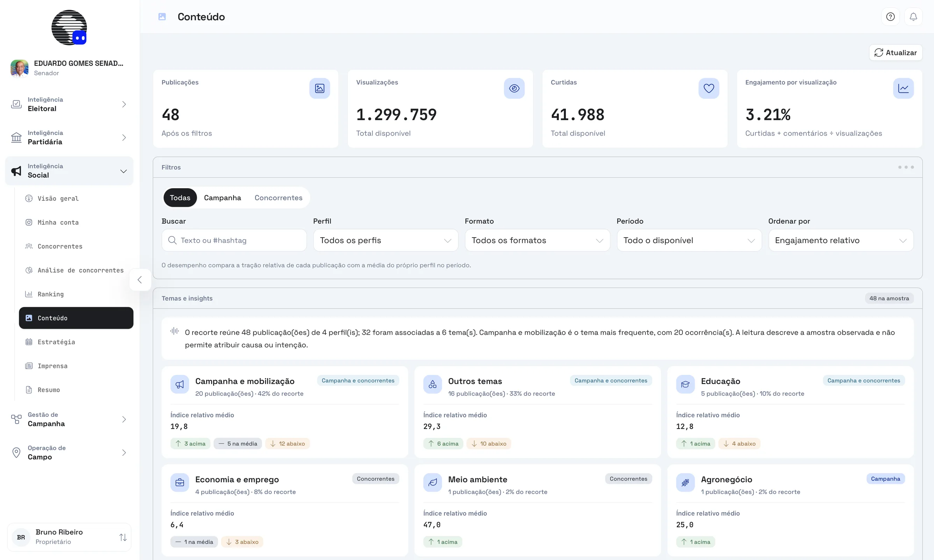Switch to the Campanha filter tab
Image resolution: width=934 pixels, height=560 pixels.
pyautogui.click(x=223, y=198)
